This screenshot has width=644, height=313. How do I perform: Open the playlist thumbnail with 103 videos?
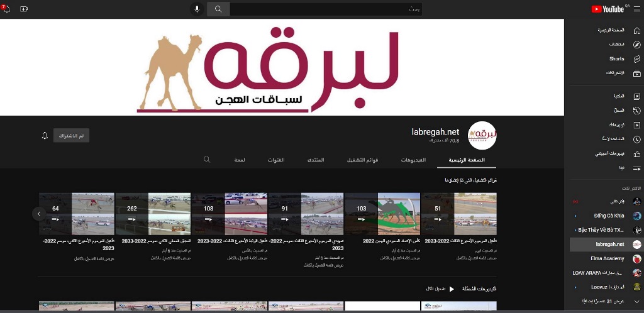pos(382,214)
